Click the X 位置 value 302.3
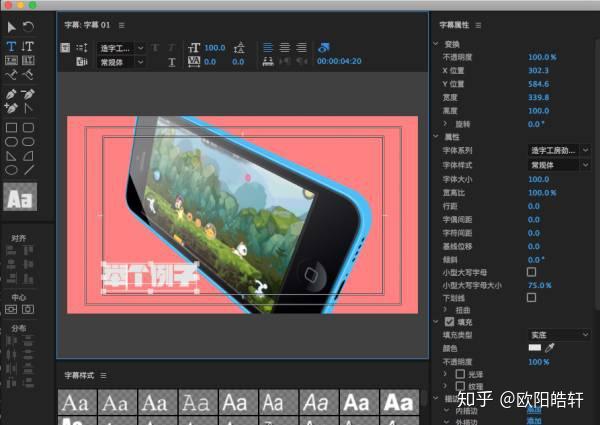 (x=538, y=70)
